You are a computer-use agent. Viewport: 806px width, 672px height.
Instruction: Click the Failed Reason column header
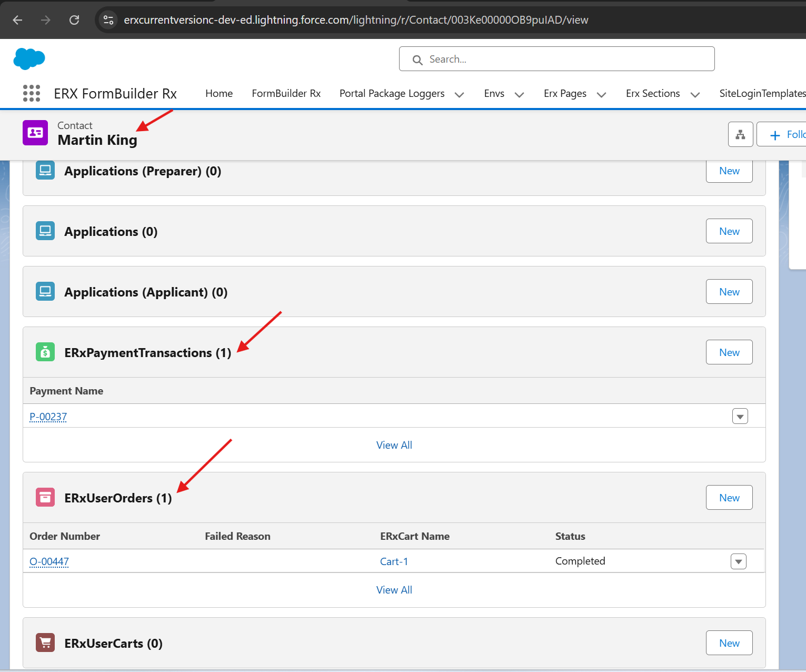tap(237, 536)
